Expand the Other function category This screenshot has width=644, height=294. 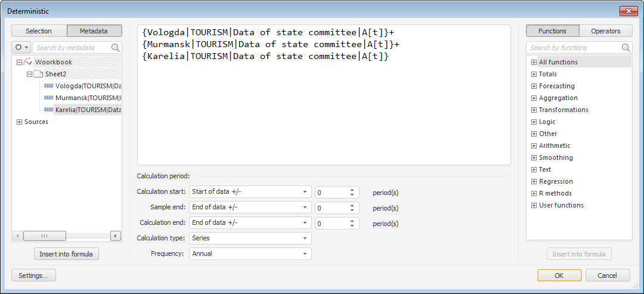(534, 134)
